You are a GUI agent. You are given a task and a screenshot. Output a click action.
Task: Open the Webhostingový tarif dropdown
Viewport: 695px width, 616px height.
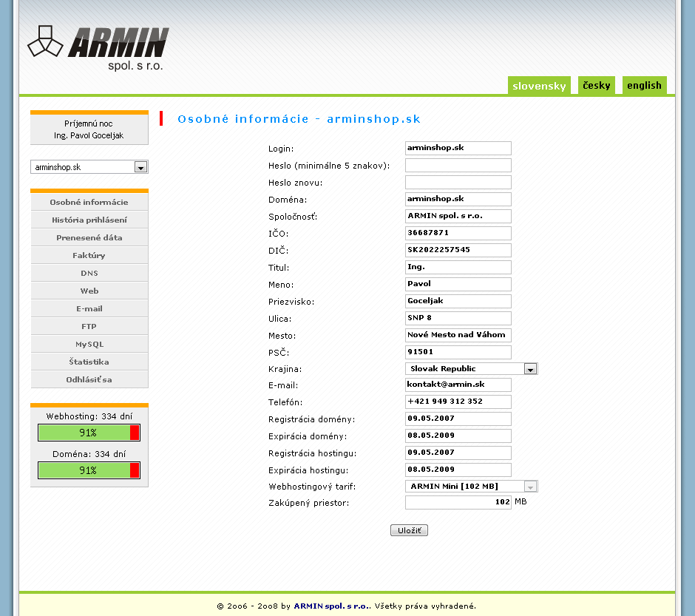coord(471,487)
